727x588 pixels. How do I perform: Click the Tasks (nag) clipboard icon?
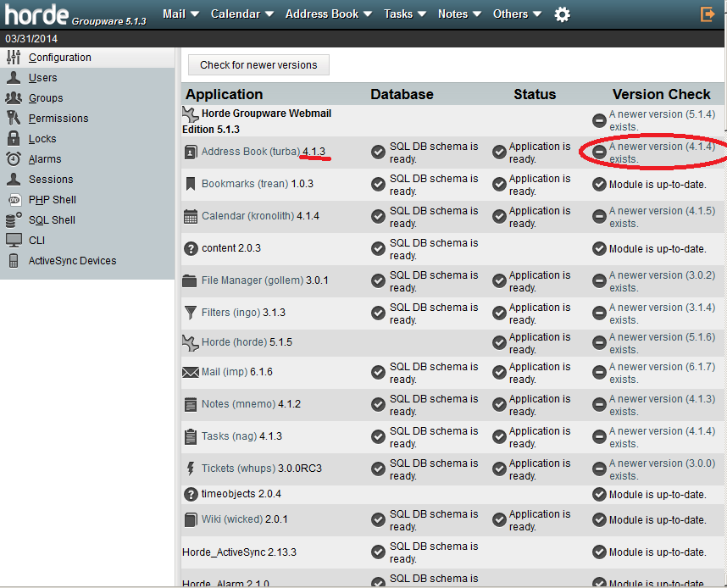pyautogui.click(x=191, y=436)
